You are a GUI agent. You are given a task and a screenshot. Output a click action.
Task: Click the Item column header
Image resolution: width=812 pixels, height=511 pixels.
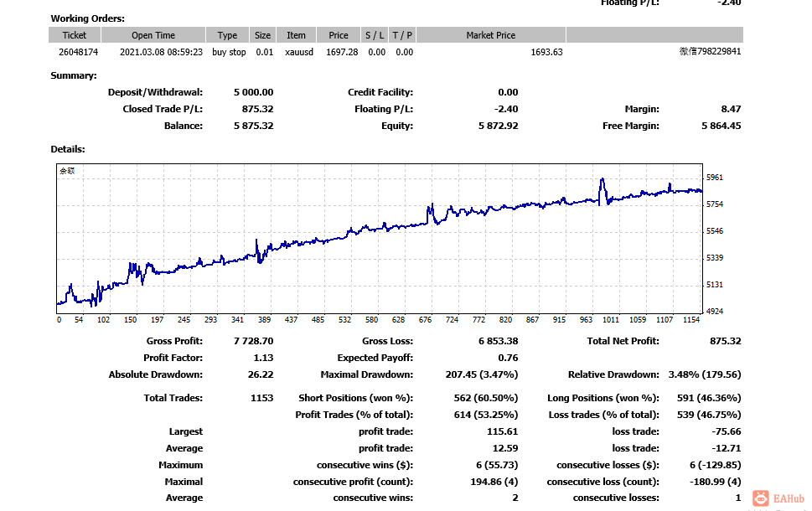tap(296, 35)
